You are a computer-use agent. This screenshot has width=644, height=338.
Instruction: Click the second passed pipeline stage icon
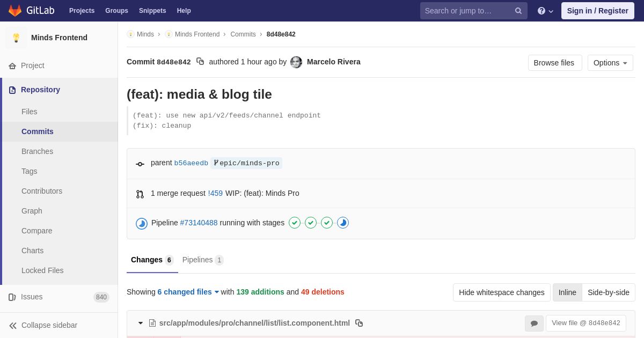point(311,223)
